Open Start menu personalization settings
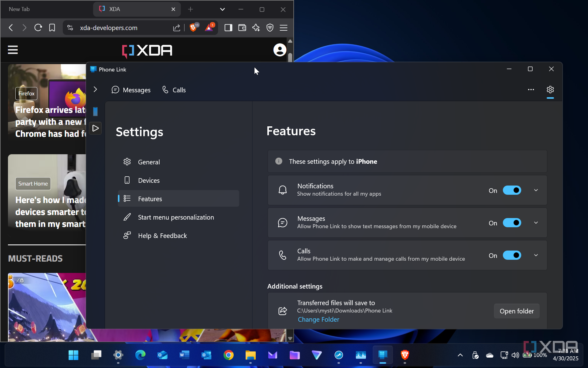This screenshot has width=588, height=368. pyautogui.click(x=179, y=217)
